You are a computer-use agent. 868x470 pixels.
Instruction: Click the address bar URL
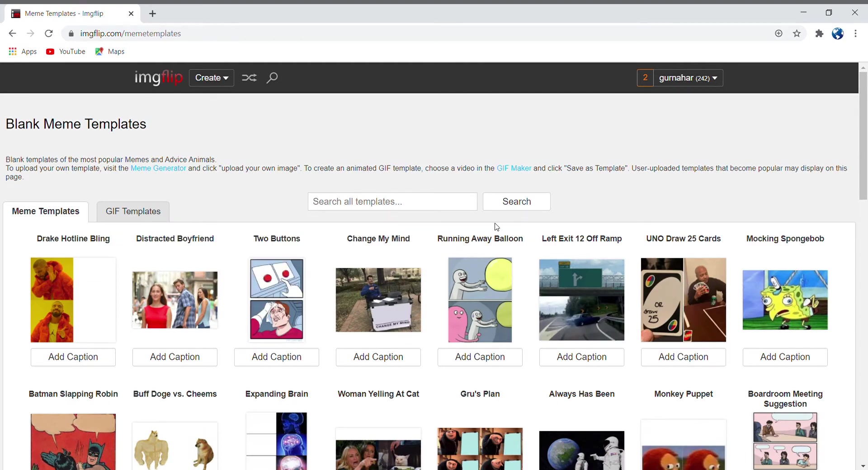point(130,33)
